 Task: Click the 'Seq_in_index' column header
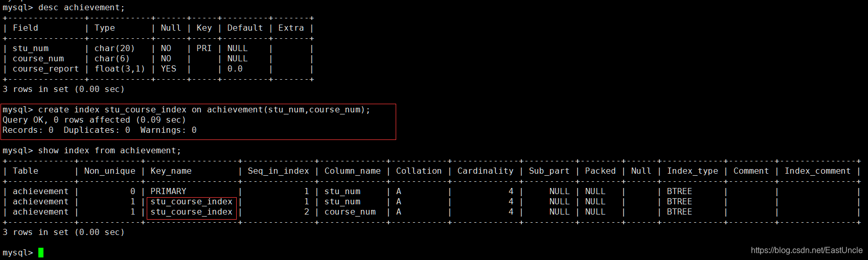(279, 171)
